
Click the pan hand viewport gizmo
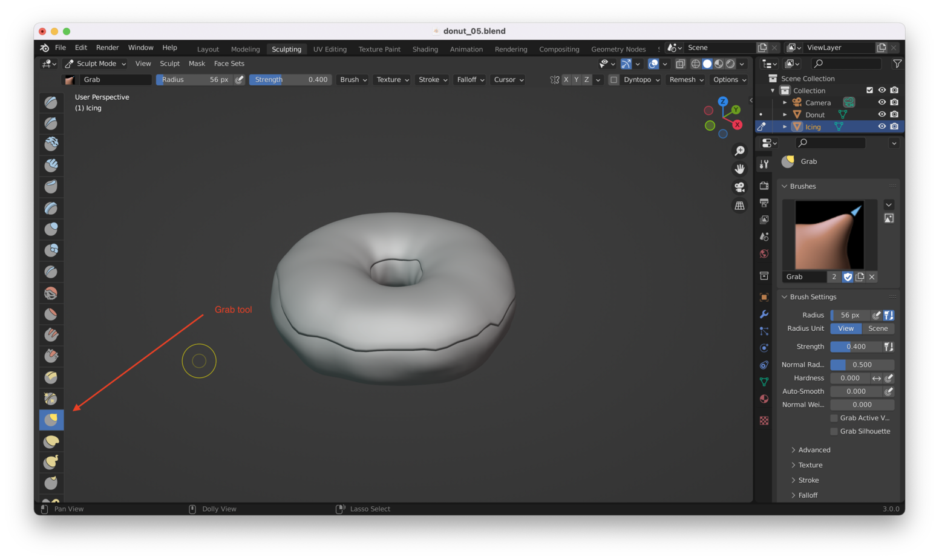point(739,169)
